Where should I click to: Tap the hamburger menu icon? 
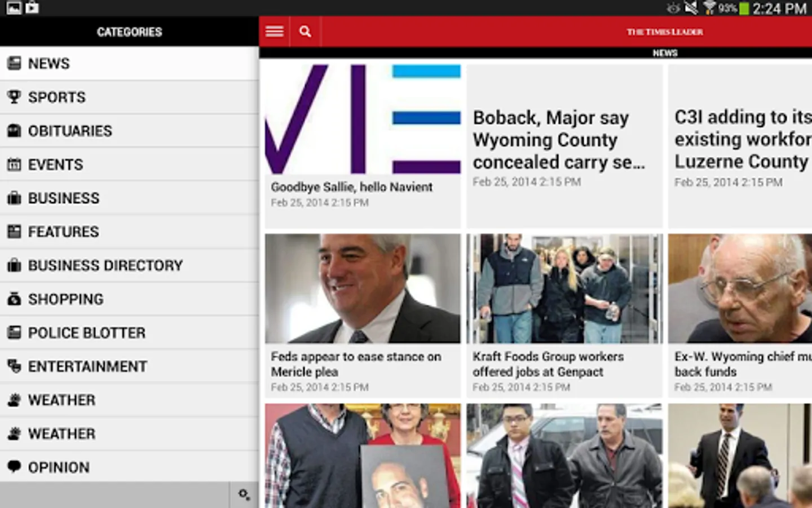click(x=275, y=32)
